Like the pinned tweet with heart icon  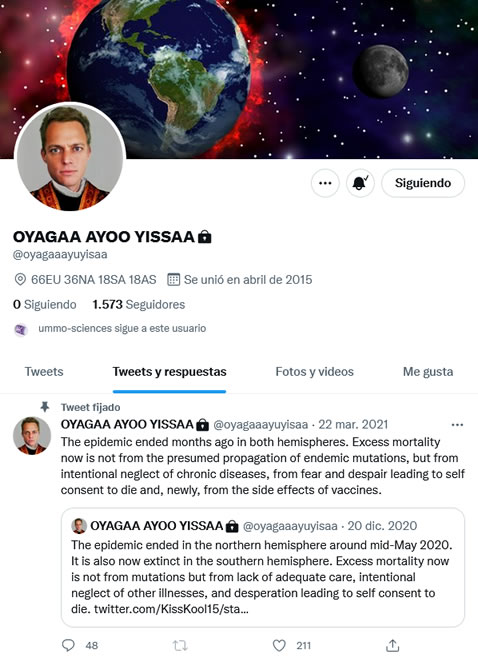279,645
